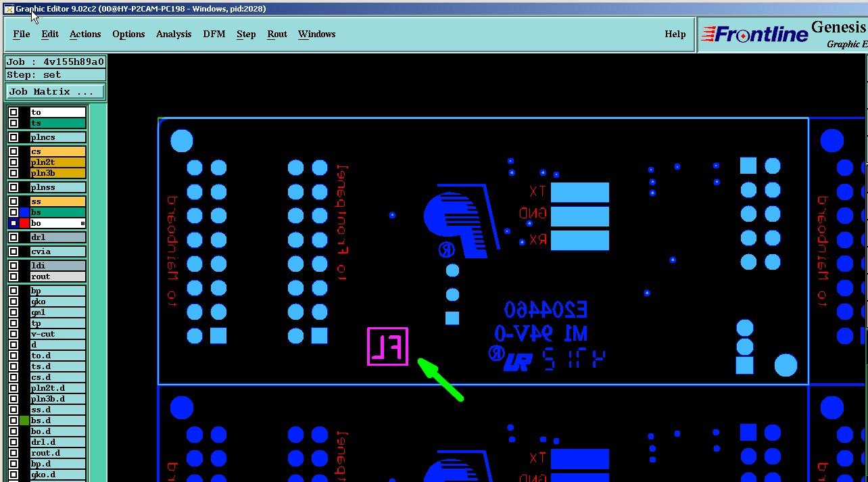Select the rout layer name

[x=58, y=276]
